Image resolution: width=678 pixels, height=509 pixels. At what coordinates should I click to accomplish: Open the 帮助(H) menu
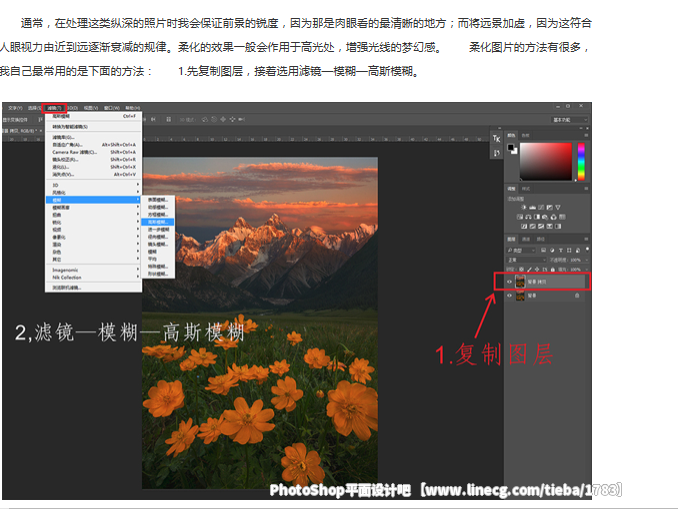pos(132,108)
